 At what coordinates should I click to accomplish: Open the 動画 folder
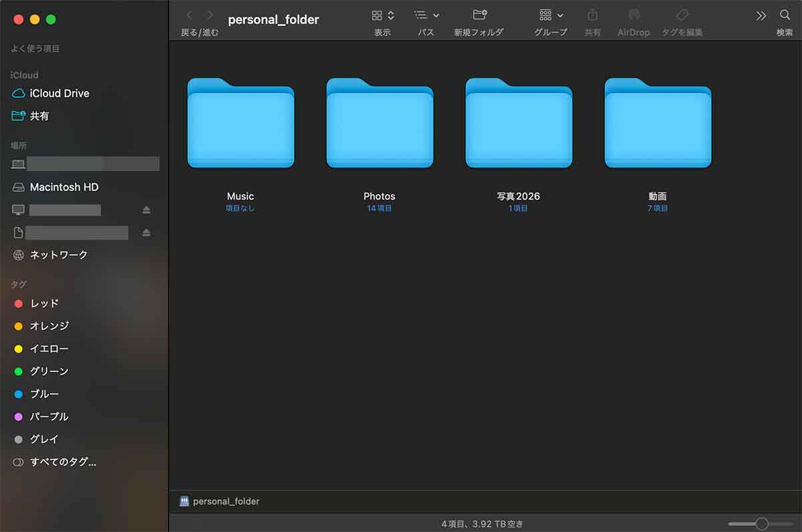tap(658, 124)
